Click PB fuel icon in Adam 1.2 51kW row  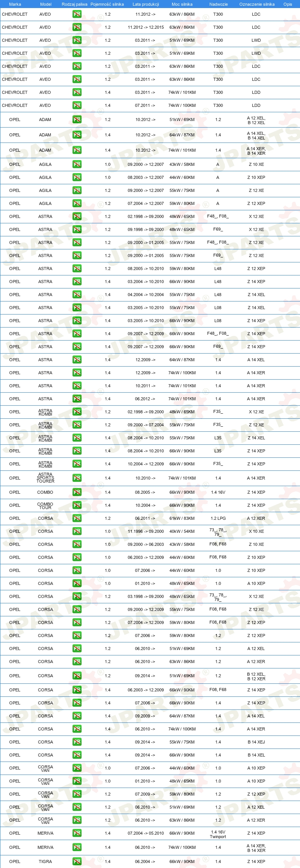tap(77, 120)
